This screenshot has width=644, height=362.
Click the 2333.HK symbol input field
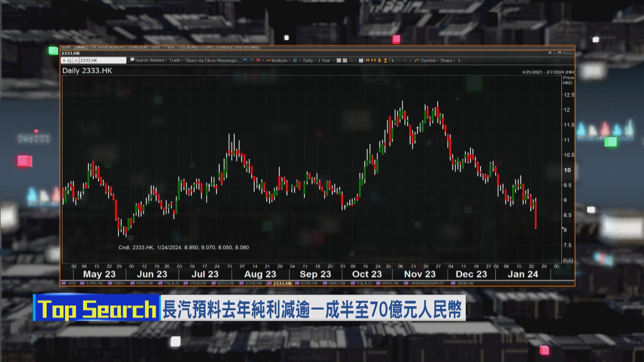click(103, 60)
